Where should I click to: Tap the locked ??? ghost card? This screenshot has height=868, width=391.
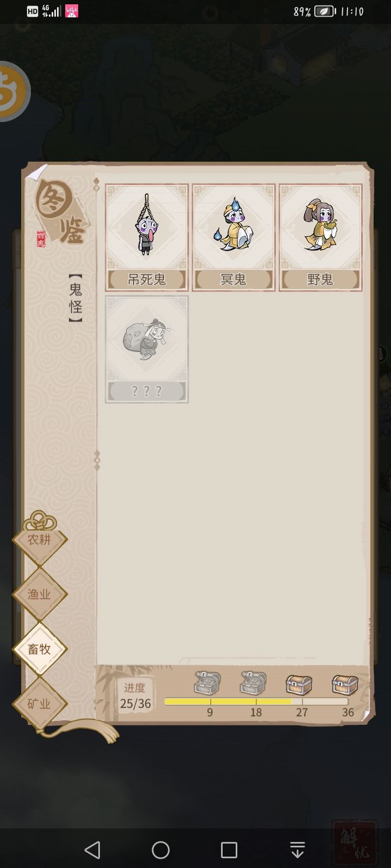pyautogui.click(x=147, y=349)
